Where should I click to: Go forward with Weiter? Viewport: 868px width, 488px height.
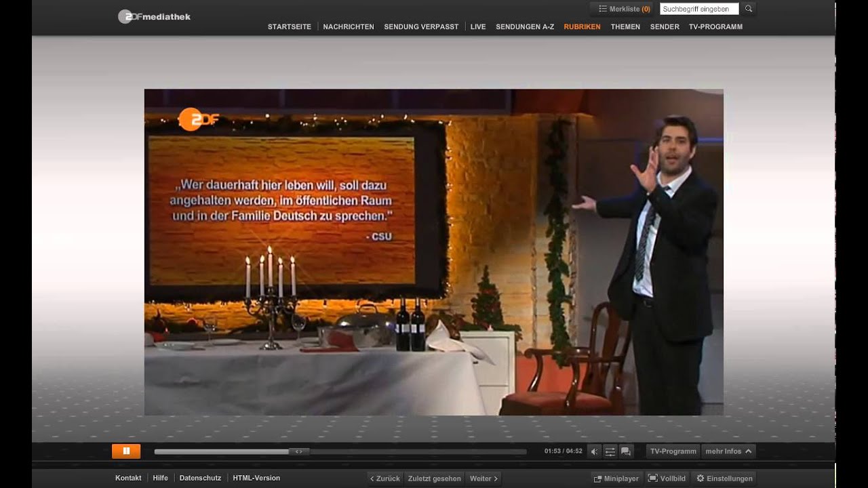484,479
